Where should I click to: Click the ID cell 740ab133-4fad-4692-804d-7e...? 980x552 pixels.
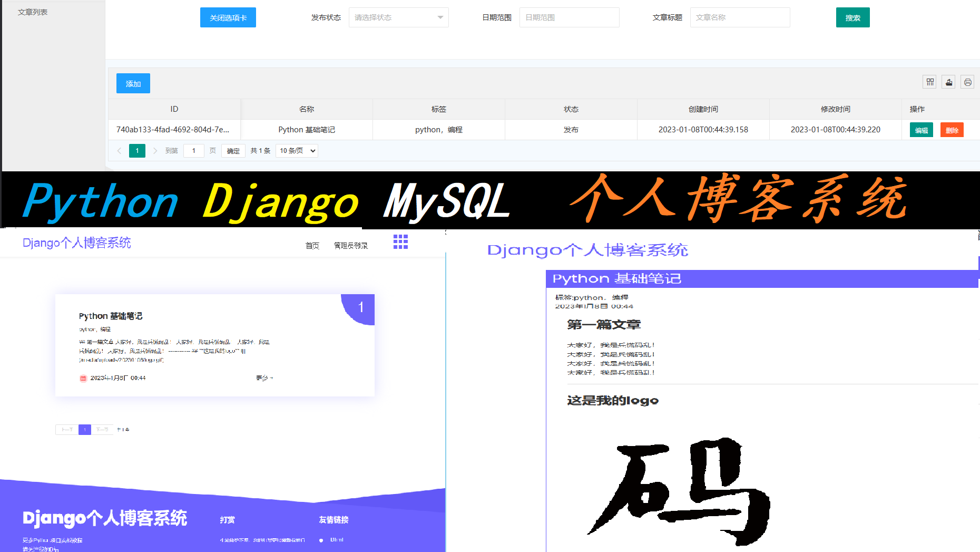click(174, 130)
